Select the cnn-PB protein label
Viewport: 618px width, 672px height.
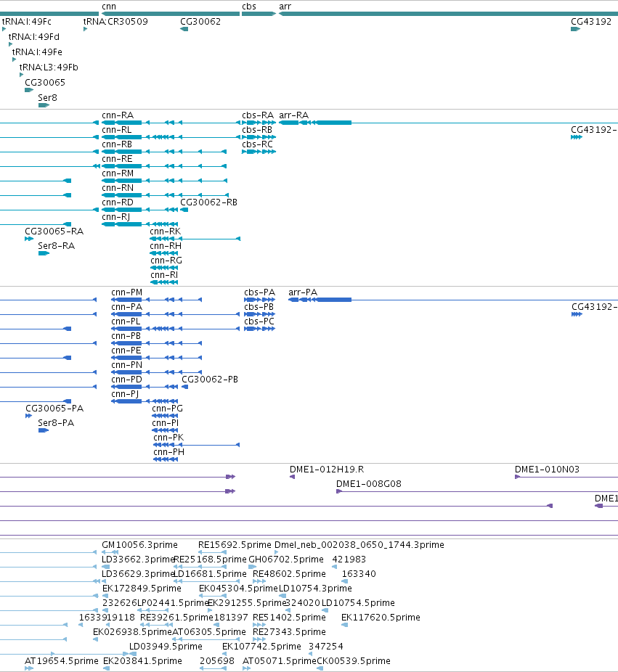pyautogui.click(x=126, y=336)
